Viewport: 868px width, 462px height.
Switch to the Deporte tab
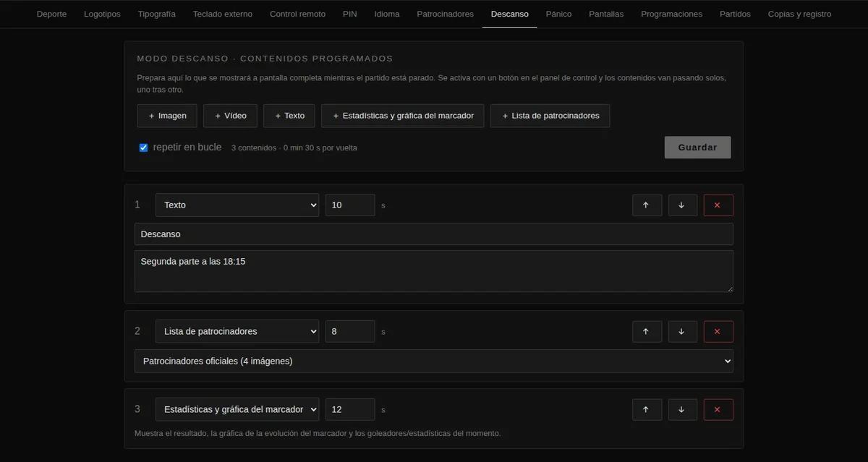click(x=51, y=14)
